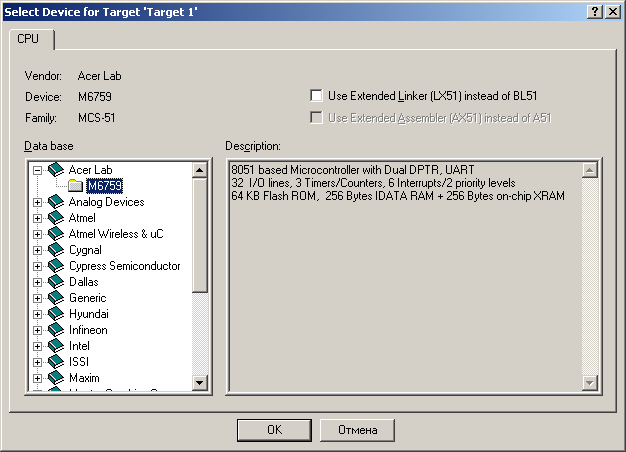Viewport: 626px width, 452px height.
Task: Expand the Atmel Wireless & uC node
Action: pyautogui.click(x=38, y=234)
